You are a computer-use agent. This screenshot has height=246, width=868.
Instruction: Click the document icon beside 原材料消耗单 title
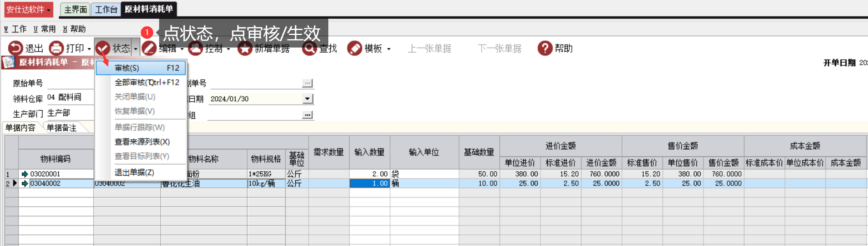(8, 62)
